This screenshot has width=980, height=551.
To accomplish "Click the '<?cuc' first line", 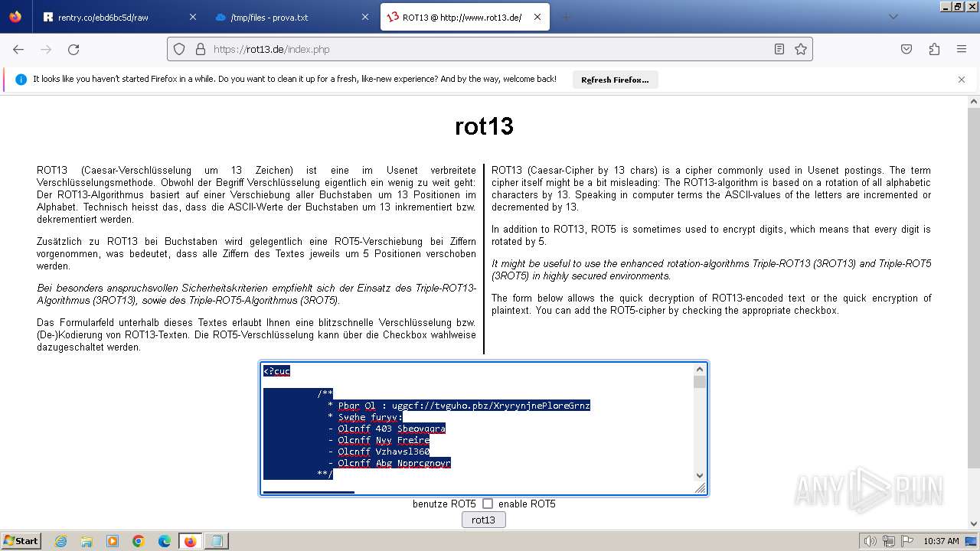I will point(276,371).
